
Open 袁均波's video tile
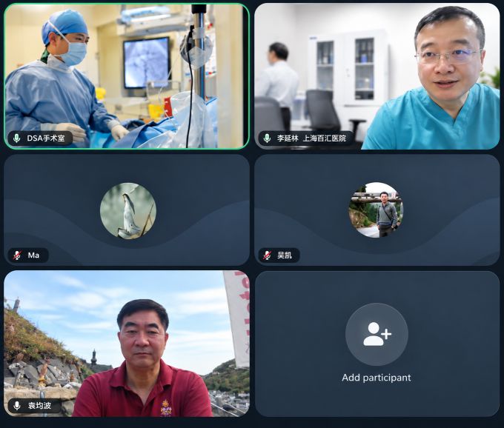127,344
